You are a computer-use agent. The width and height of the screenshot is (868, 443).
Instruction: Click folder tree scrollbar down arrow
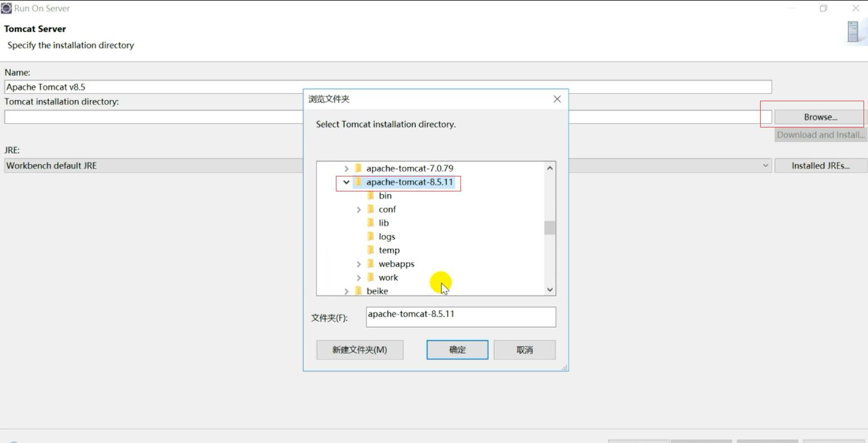click(x=550, y=289)
